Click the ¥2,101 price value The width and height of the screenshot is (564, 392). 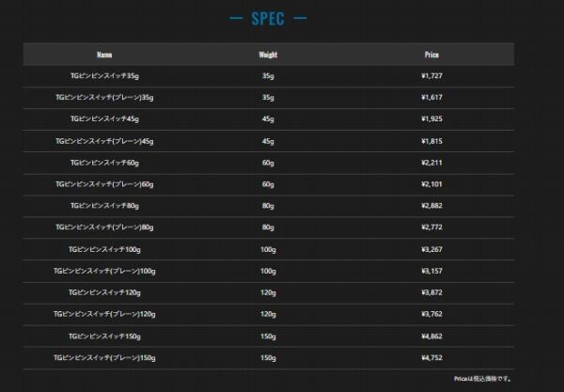click(431, 184)
